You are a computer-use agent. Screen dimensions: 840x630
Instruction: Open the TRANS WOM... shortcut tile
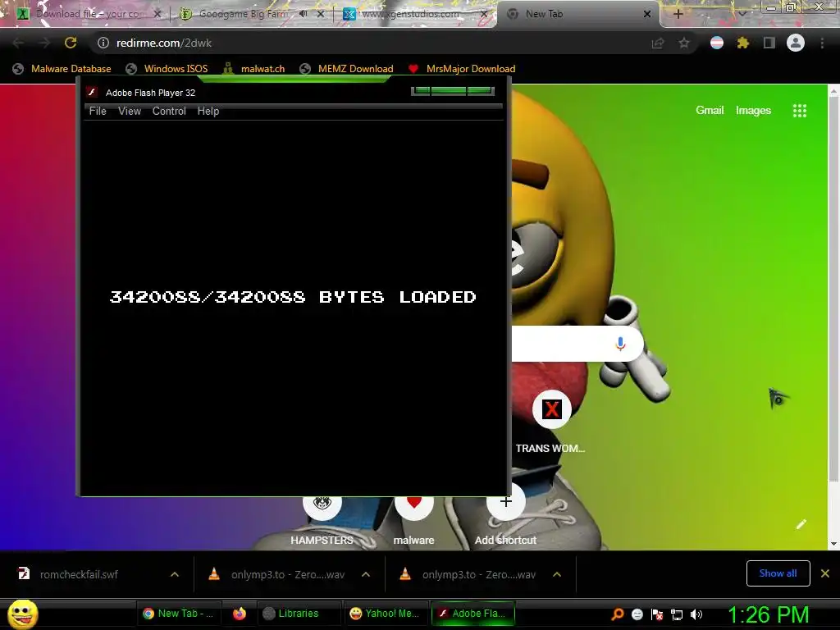pyautogui.click(x=551, y=423)
